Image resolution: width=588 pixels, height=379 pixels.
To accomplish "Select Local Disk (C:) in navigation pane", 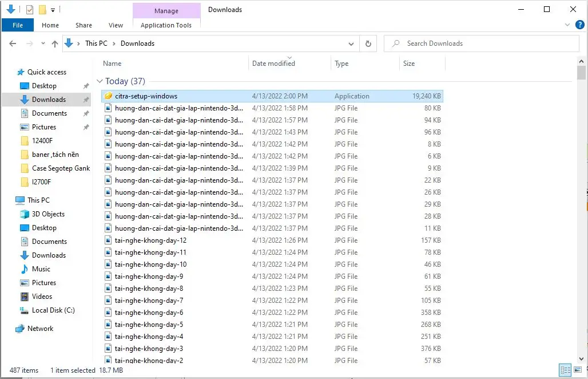I will click(53, 310).
